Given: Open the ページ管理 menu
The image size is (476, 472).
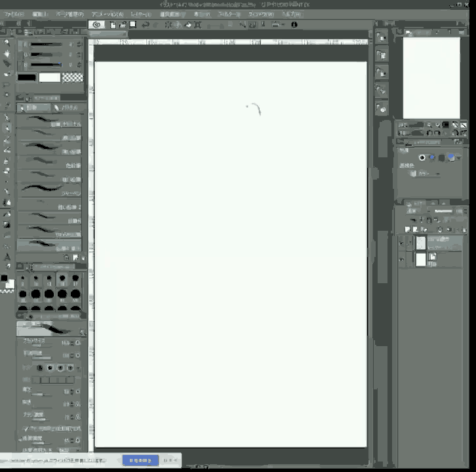Looking at the screenshot, I should click(x=69, y=14).
